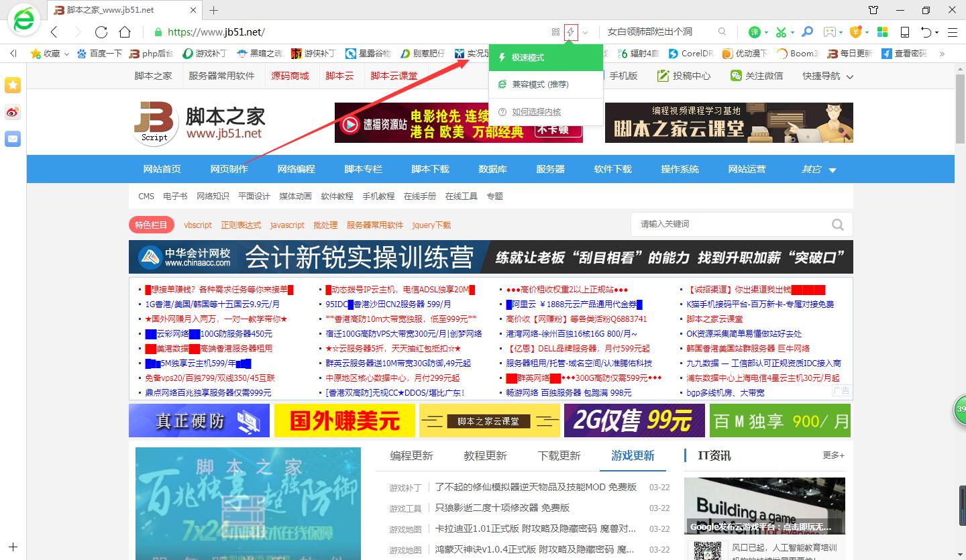Image resolution: width=966 pixels, height=560 pixels.
Task: Open the 国外赚美元 yellow banner
Action: pyautogui.click(x=345, y=421)
